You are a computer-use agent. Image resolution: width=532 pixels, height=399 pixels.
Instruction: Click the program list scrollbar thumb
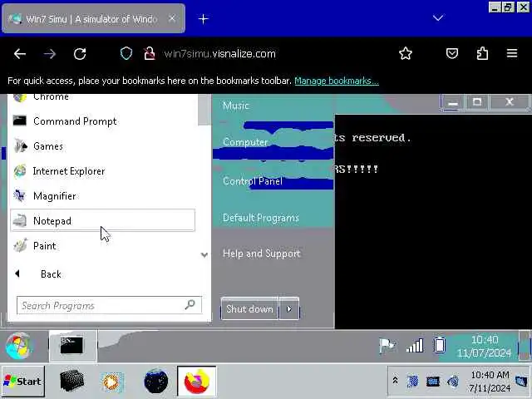point(204,110)
